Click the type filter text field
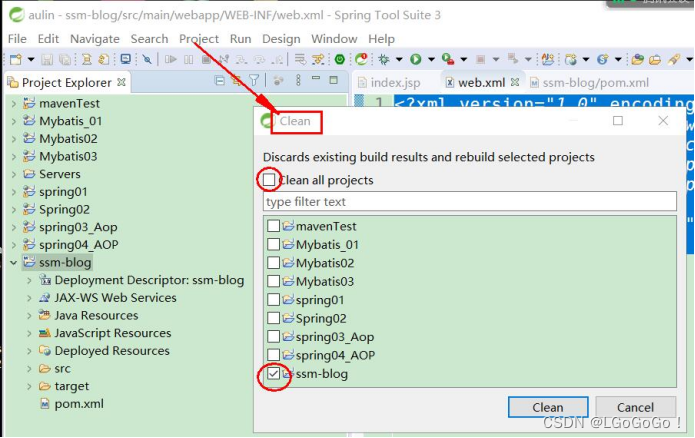The width and height of the screenshot is (695, 438). (470, 202)
